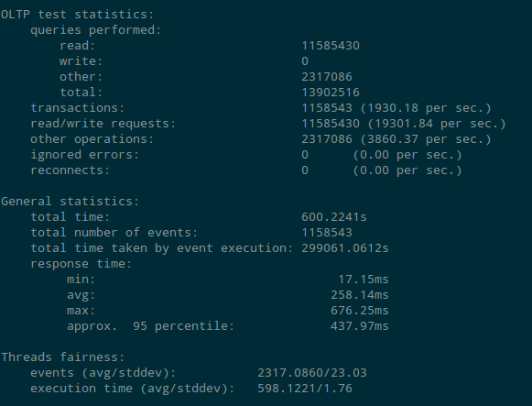
Task: Click the read/write requests label
Action: click(103, 124)
